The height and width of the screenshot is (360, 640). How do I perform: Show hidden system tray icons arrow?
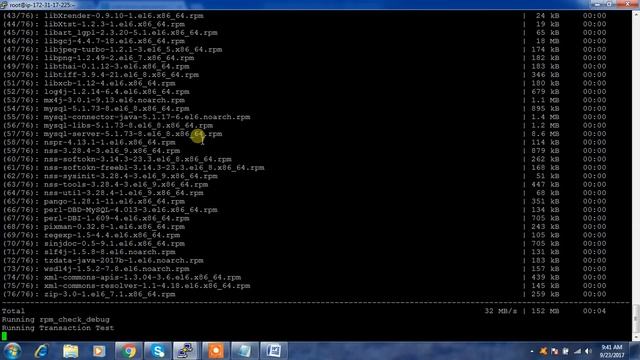pos(531,351)
